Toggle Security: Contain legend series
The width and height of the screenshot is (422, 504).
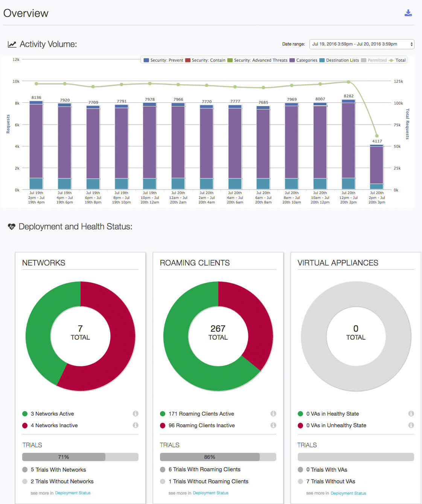[205, 60]
